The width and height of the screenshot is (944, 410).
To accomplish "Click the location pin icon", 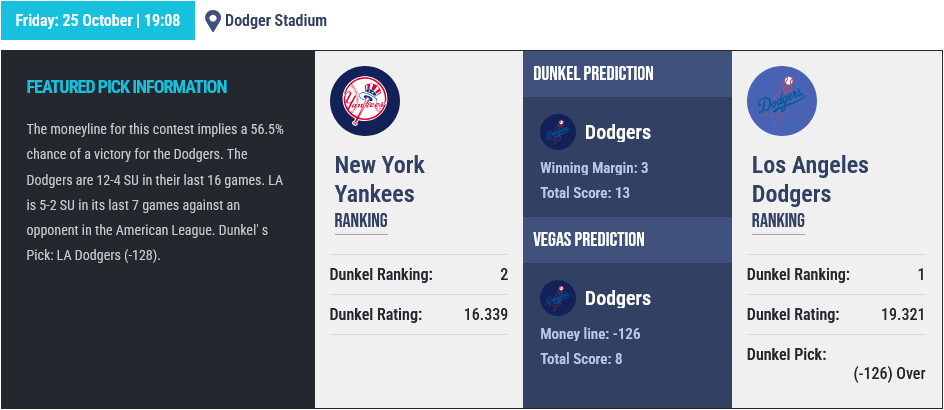I will click(x=213, y=20).
